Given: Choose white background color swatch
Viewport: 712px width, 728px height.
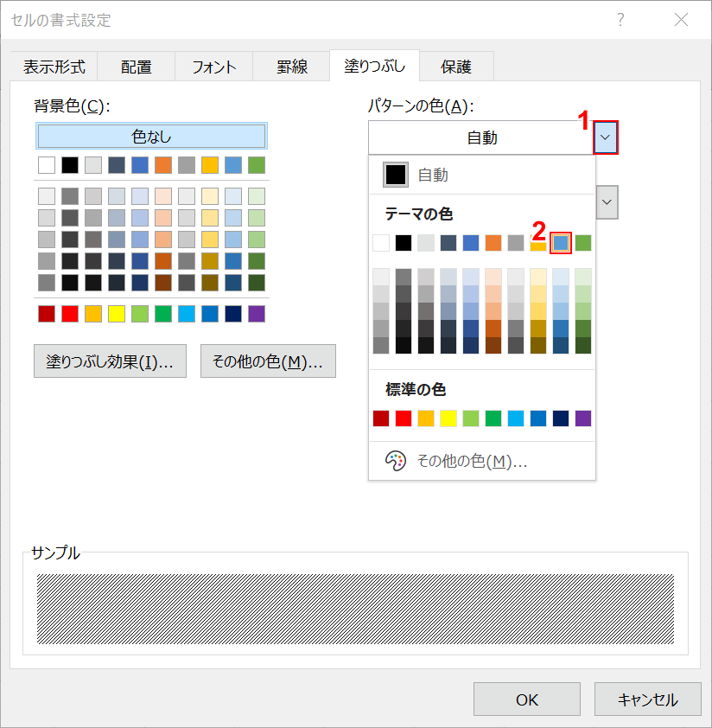Looking at the screenshot, I should 47,165.
